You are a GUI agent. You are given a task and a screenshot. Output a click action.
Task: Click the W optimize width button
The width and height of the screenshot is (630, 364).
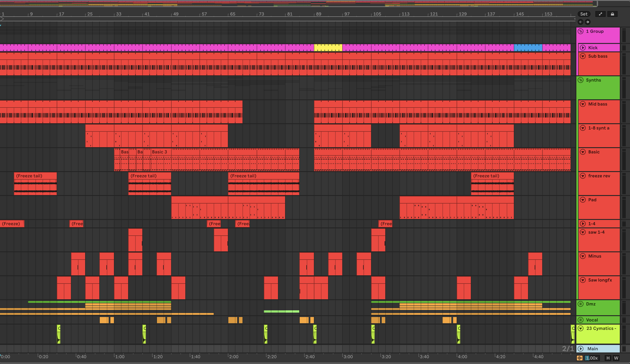pos(616,358)
